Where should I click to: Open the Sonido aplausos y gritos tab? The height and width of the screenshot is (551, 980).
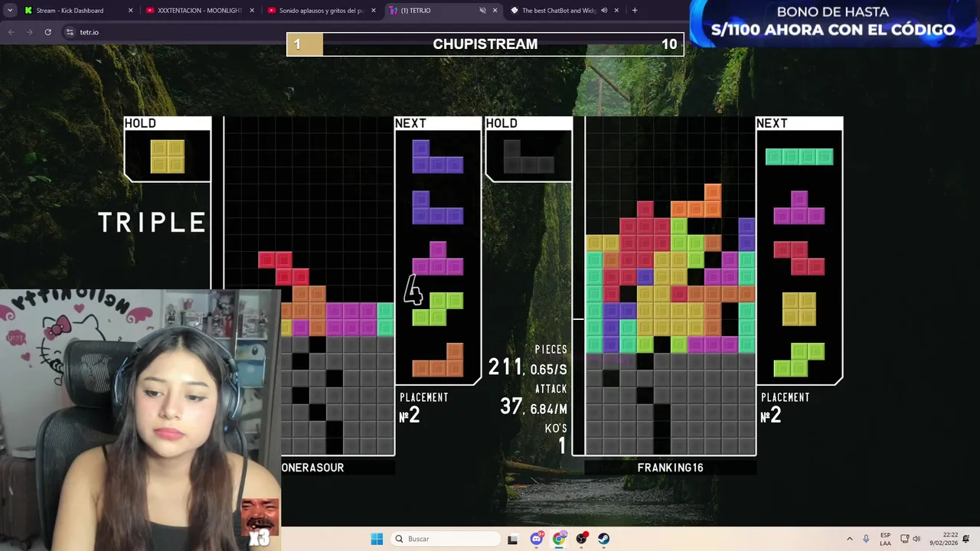[x=322, y=11]
